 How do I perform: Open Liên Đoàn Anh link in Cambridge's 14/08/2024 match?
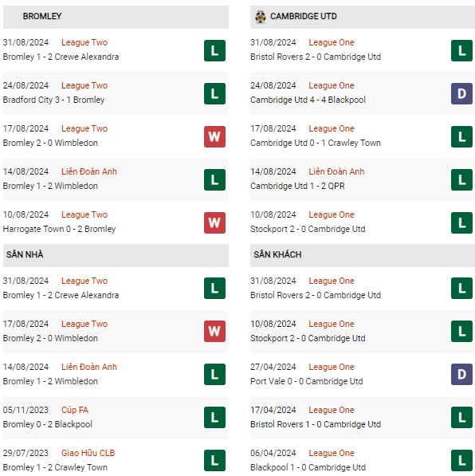(336, 171)
